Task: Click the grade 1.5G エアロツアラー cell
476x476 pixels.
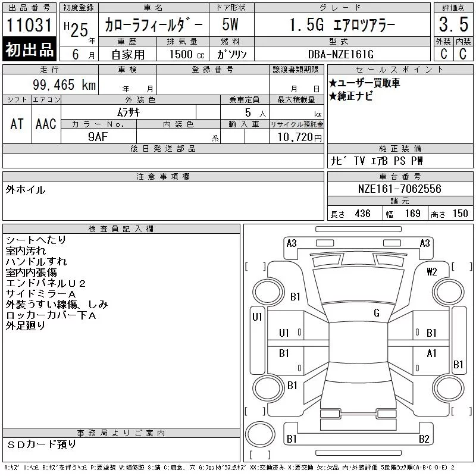Action: [x=342, y=24]
